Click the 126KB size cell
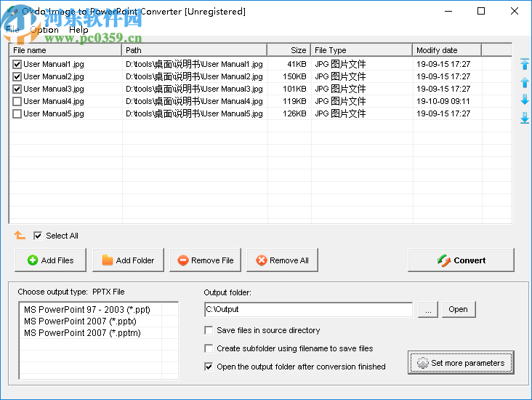This screenshot has width=532, height=400. 294,113
